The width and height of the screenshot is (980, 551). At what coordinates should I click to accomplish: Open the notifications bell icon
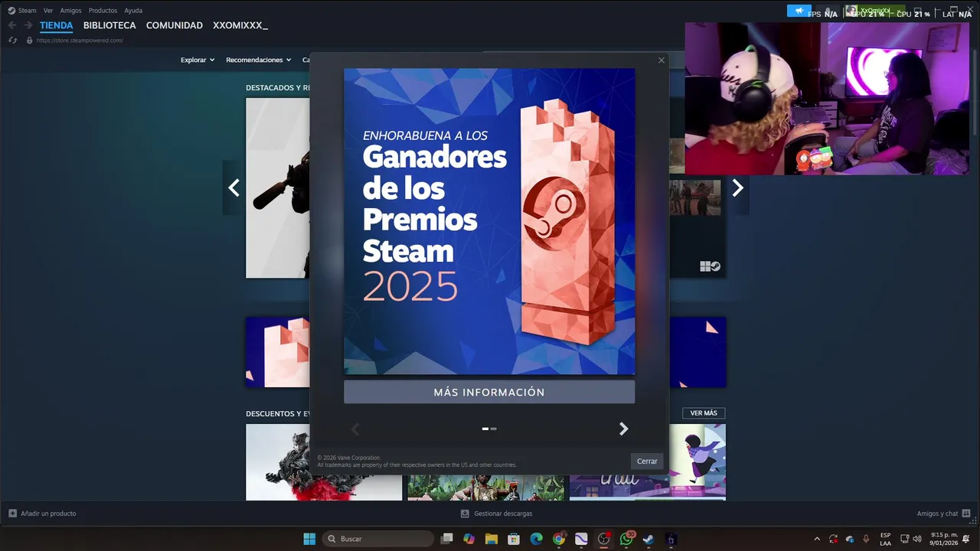(966, 539)
